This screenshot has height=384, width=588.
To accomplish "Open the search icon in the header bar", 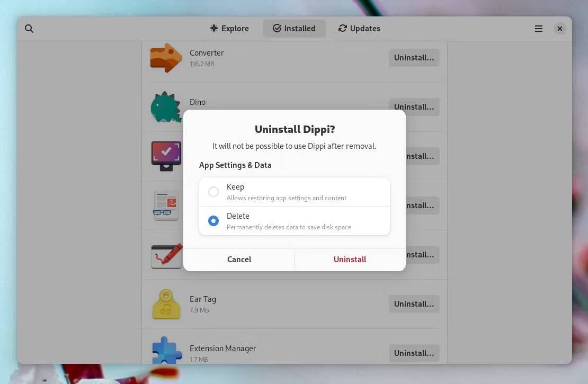I will point(29,29).
